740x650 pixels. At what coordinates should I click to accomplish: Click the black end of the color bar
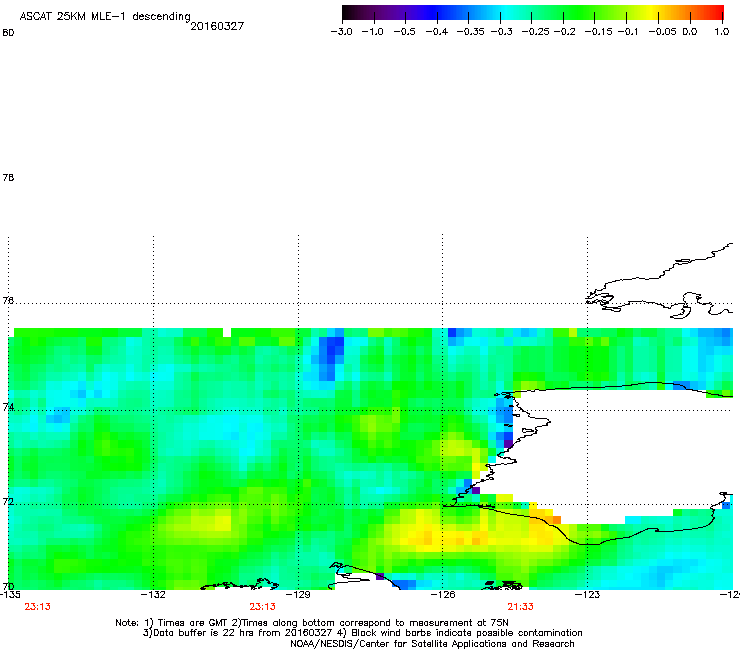coord(349,12)
